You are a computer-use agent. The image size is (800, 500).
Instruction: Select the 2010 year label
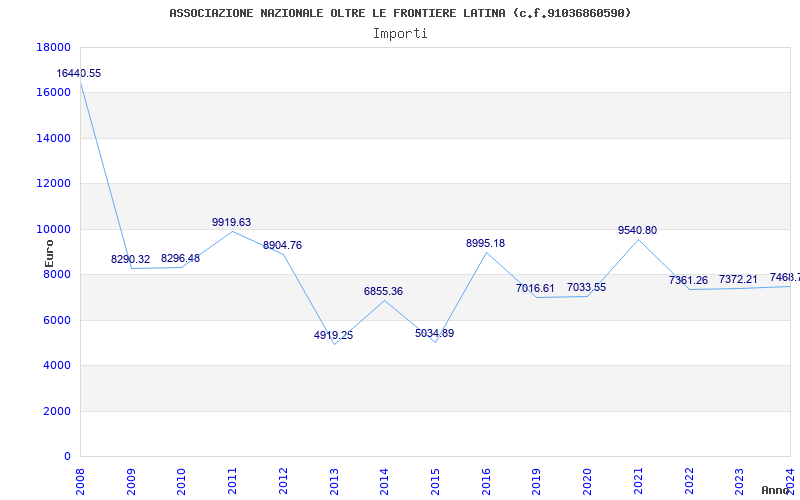pos(182,482)
